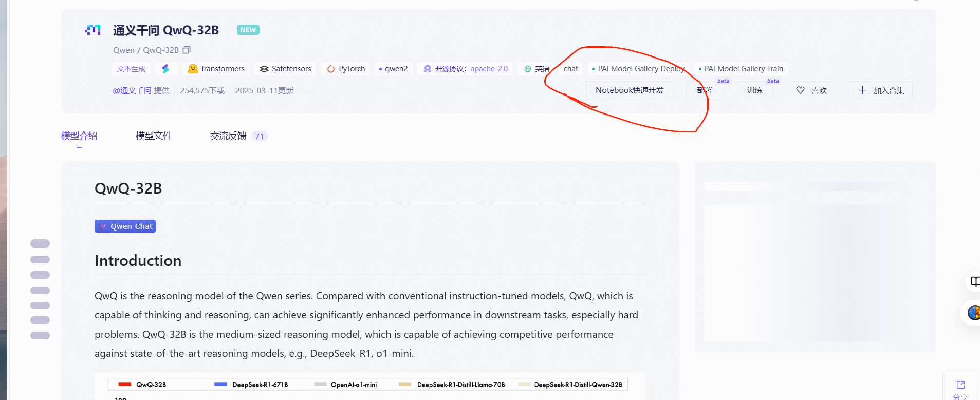Select the 模型介绍 tab
Image resolution: width=980 pixels, height=400 pixels.
(x=79, y=136)
